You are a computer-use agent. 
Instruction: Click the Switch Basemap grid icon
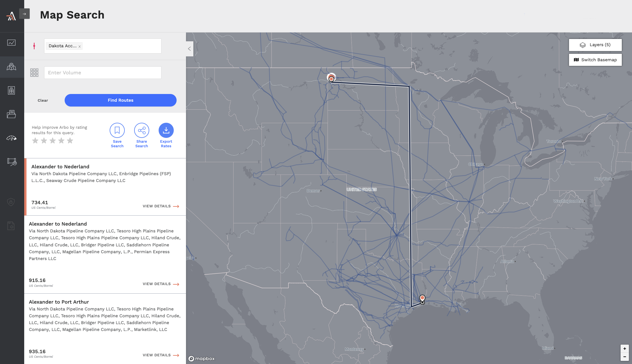[576, 60]
